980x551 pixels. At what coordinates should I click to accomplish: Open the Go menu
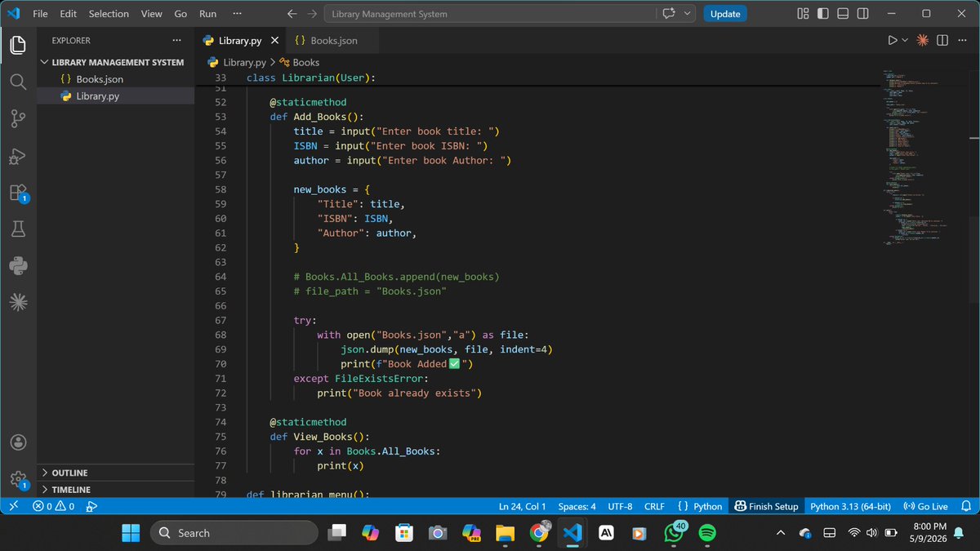coord(180,14)
